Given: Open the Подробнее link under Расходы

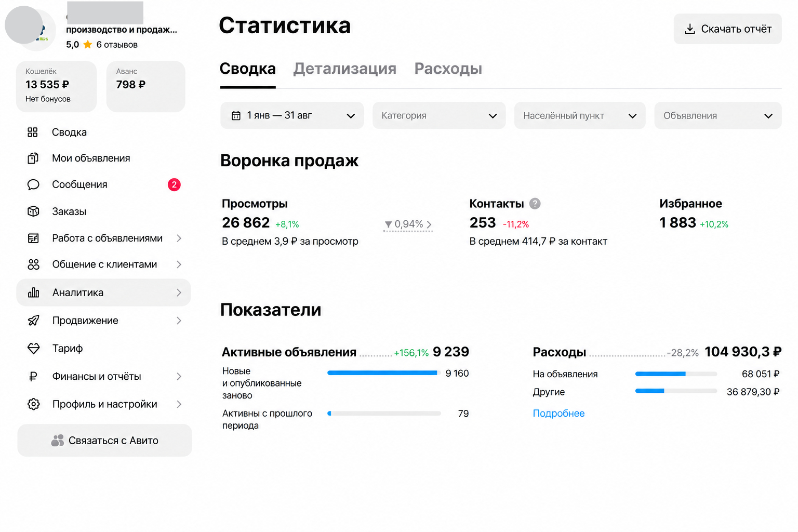Looking at the screenshot, I should 558,414.
